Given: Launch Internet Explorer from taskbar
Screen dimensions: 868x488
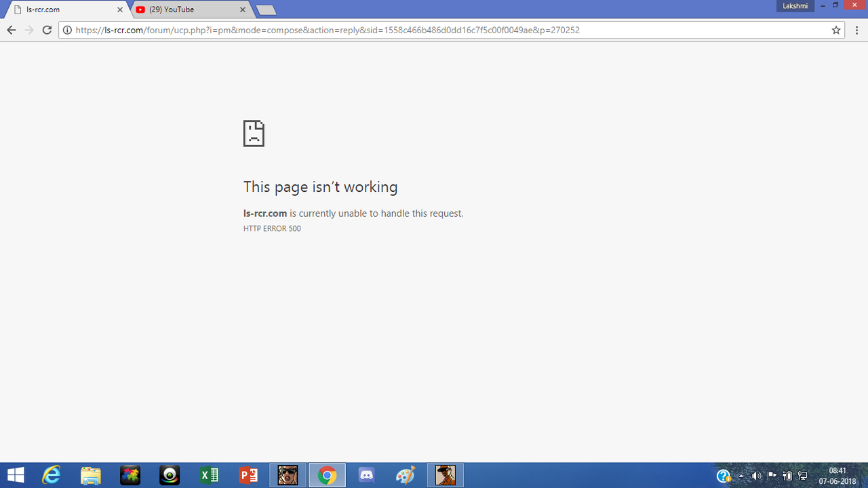Looking at the screenshot, I should [52, 476].
